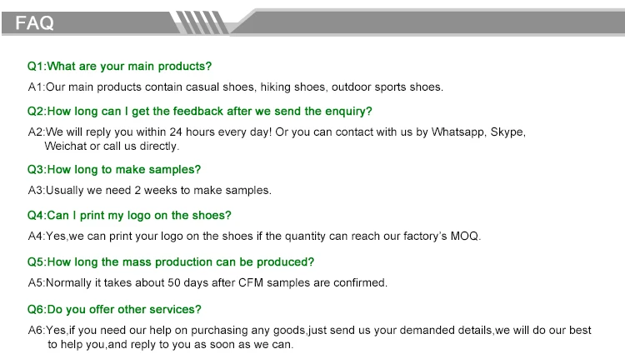This screenshot has height=364, width=625.
Task: Select question Q6 about other services
Action: click(x=114, y=309)
